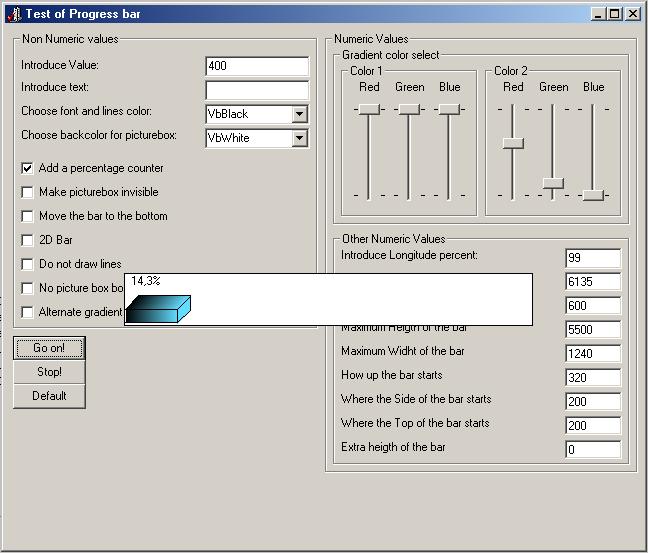Viewport: 648px width, 553px height.
Task: Expand the picturebox backcolor dropdown
Action: (x=299, y=138)
